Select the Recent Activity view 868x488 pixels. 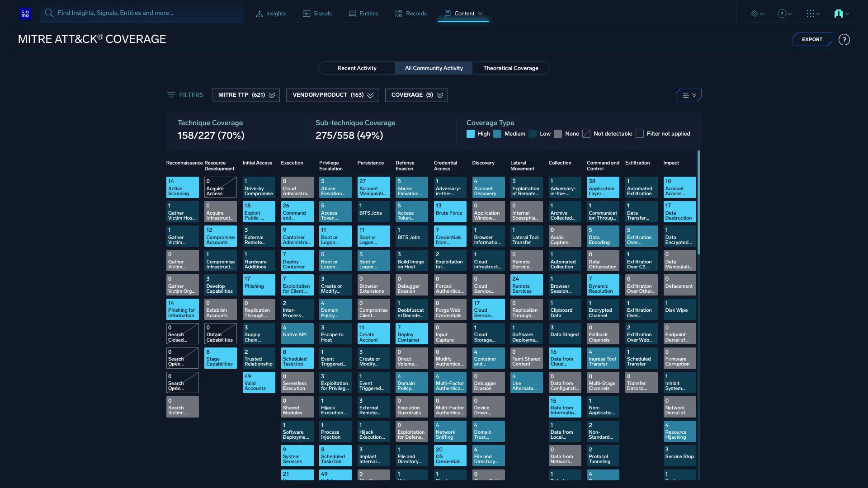pos(357,68)
